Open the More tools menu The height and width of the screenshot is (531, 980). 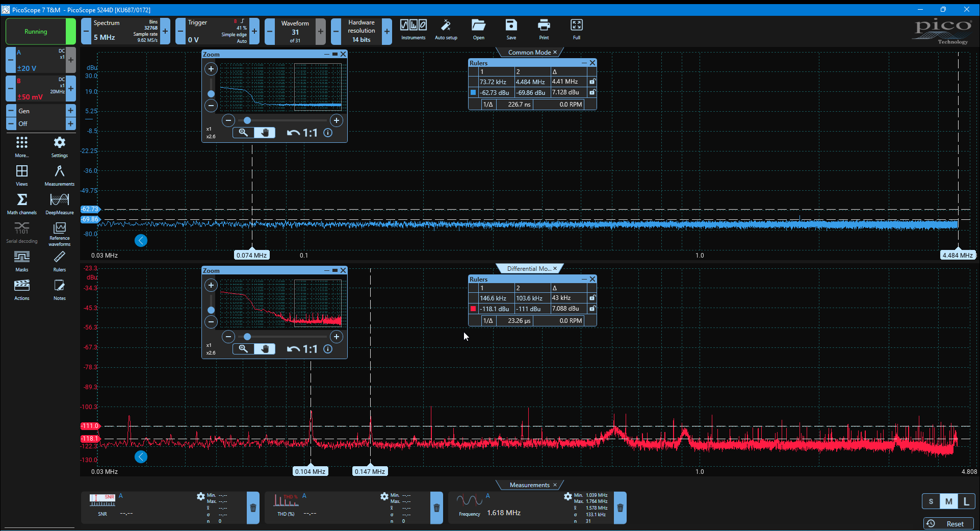pos(22,147)
